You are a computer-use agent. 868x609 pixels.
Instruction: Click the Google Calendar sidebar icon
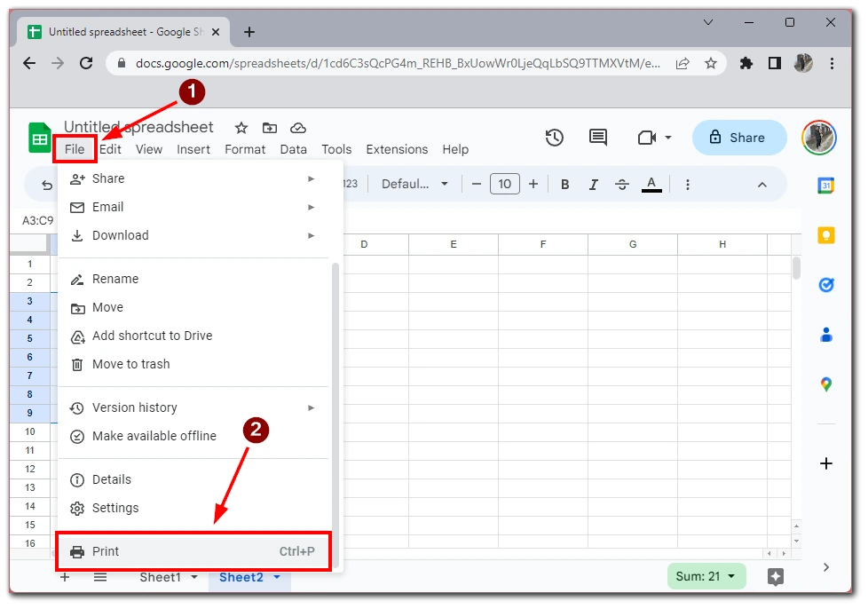tap(825, 186)
